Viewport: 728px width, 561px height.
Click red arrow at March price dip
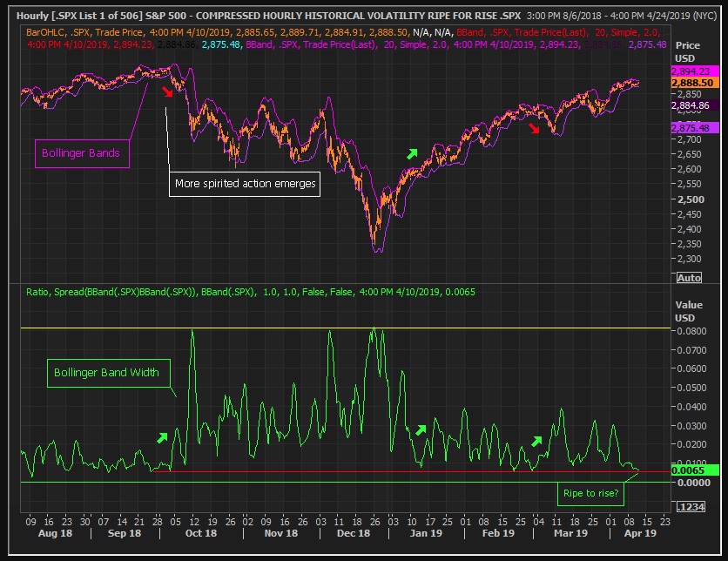click(535, 129)
